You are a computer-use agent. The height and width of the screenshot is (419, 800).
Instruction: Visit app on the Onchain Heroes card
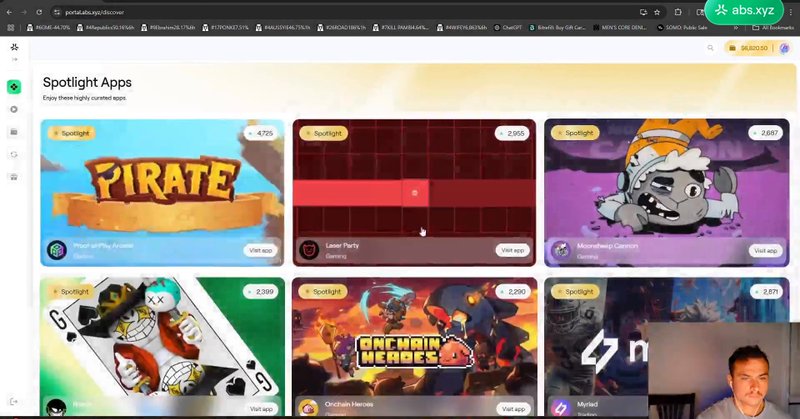pos(513,409)
